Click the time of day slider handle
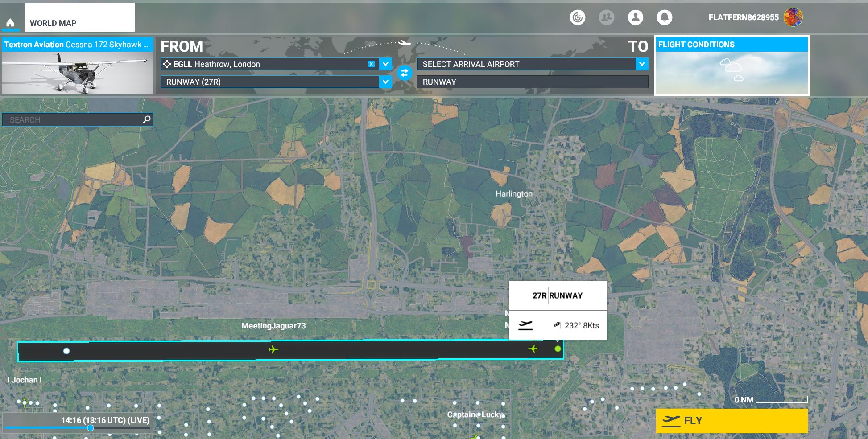Viewport: 868px width, 439px height. (91, 428)
